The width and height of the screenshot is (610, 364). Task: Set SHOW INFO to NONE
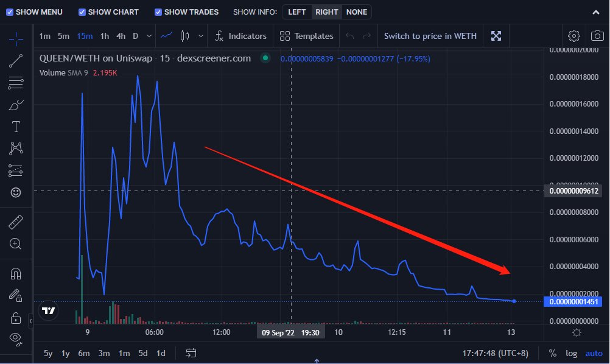(357, 12)
